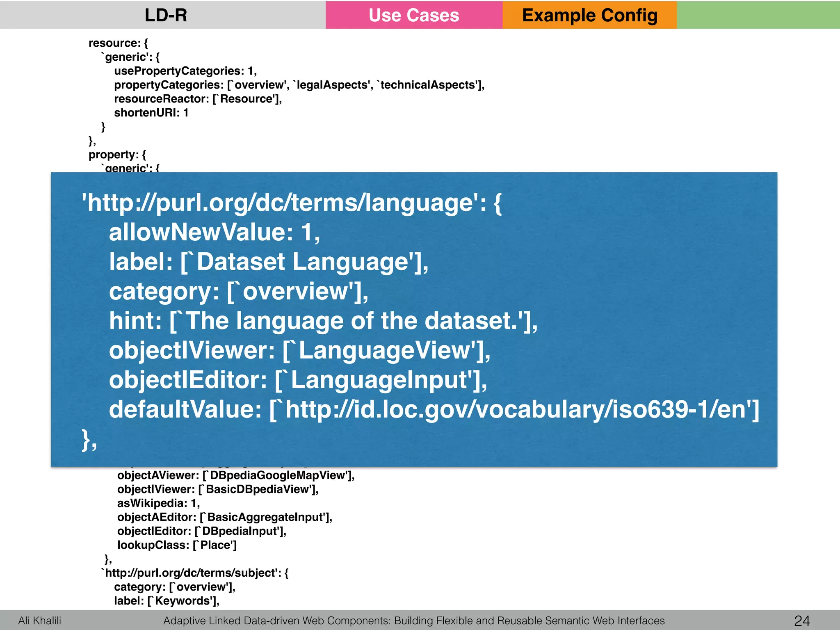Click the 'property: {' line
Screen dimensions: 840x630
pyautogui.click(x=117, y=155)
